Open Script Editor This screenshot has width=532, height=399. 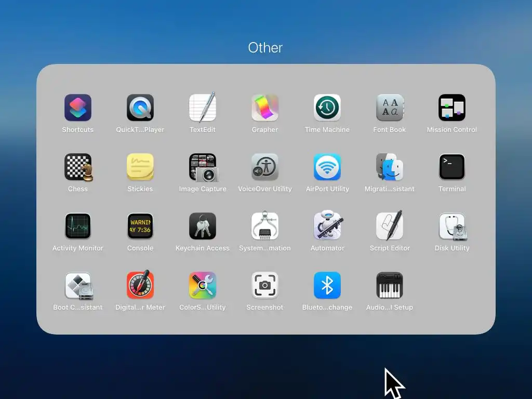point(390,225)
